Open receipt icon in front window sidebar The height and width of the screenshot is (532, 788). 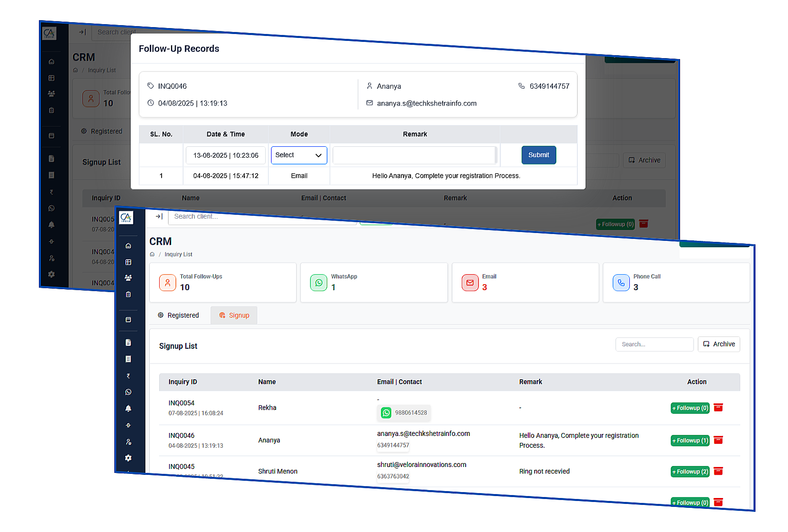(128, 359)
